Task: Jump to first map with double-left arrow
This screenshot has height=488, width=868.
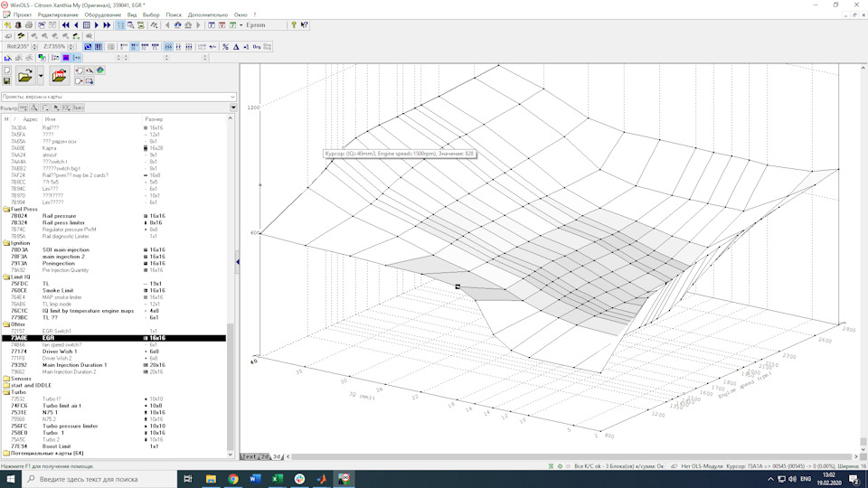Action: 66,25
